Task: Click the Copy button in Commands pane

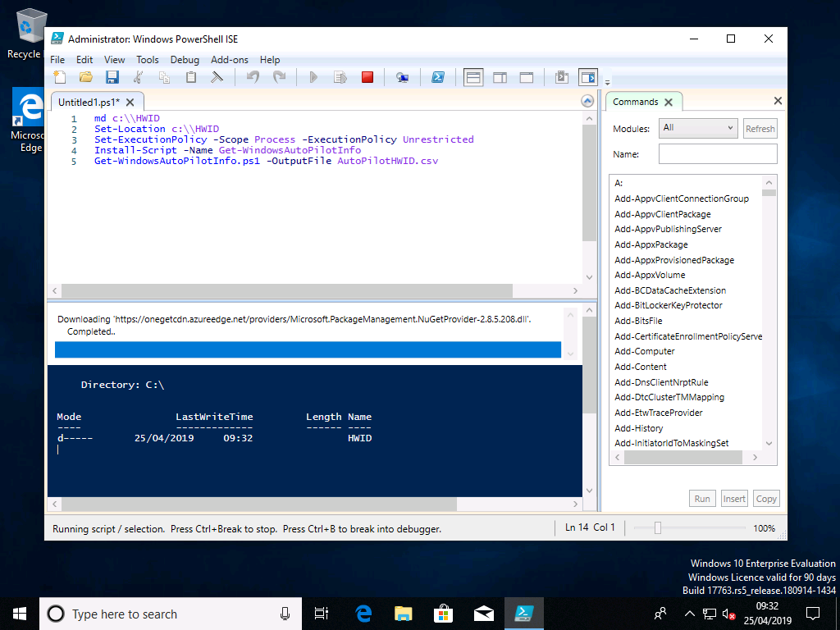Action: tap(766, 498)
